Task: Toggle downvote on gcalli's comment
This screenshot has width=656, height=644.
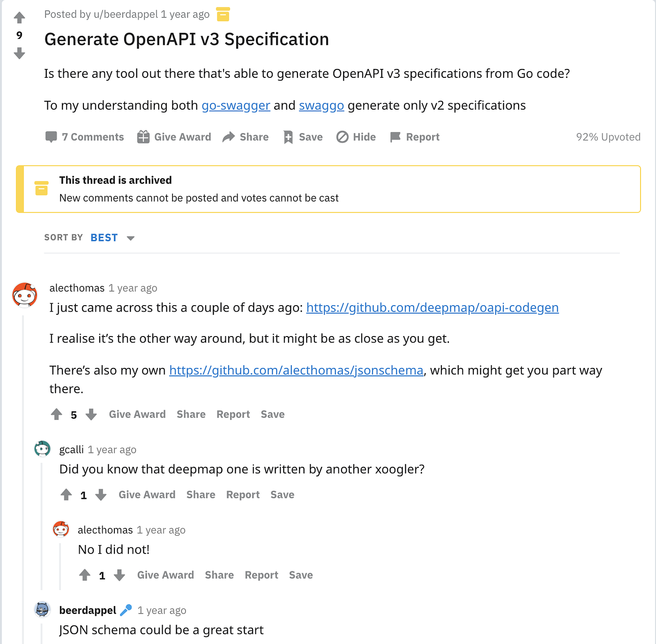Action: pyautogui.click(x=101, y=494)
